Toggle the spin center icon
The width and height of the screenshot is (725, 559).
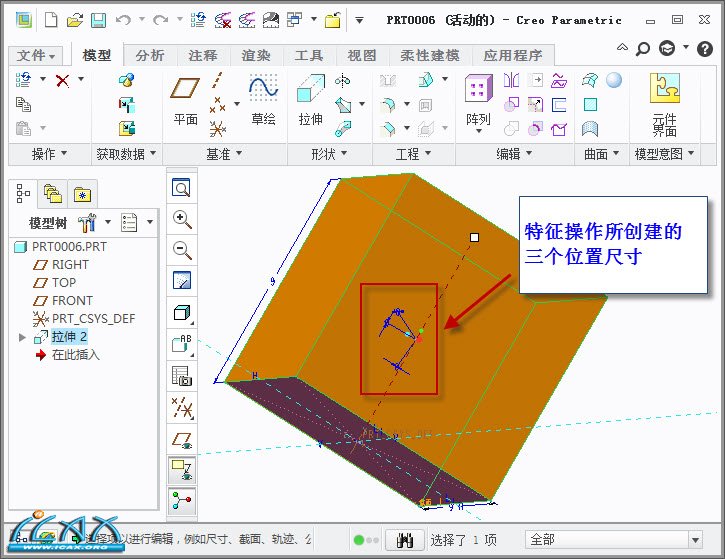coord(182,501)
